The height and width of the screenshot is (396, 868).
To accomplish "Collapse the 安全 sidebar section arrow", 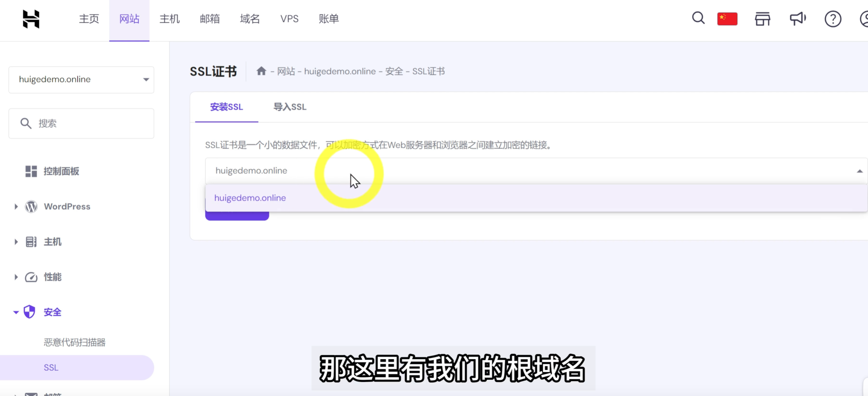I will 16,312.
